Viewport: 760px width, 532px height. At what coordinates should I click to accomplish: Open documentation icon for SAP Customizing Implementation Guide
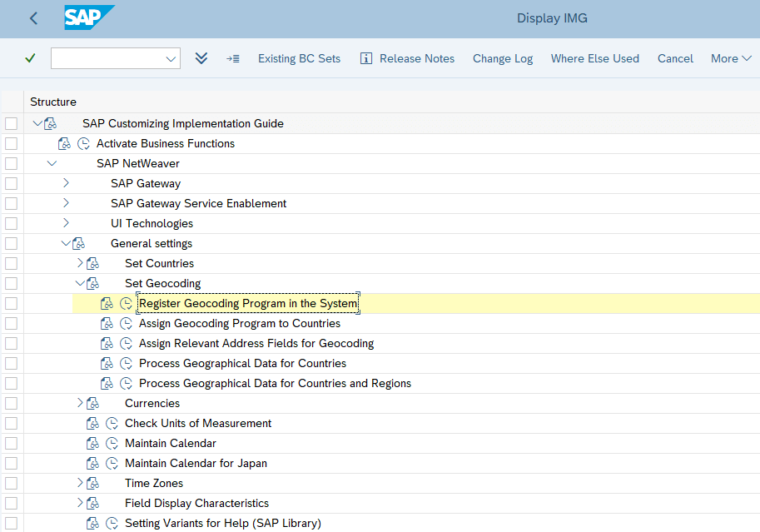(x=50, y=124)
